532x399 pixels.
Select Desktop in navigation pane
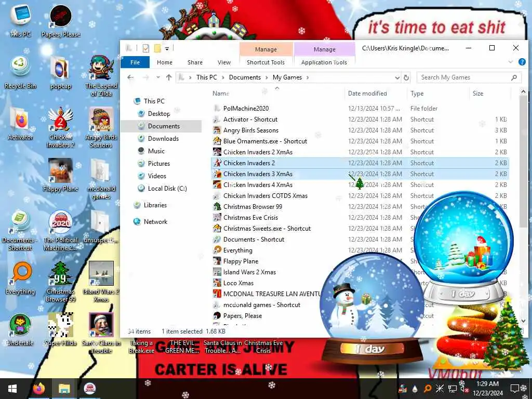(x=159, y=114)
